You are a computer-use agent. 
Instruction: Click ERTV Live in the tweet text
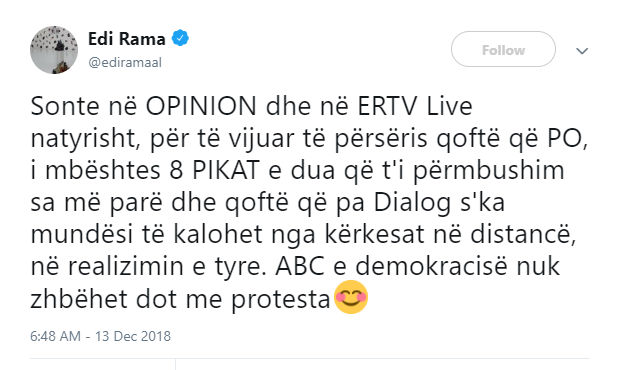click(x=415, y=107)
